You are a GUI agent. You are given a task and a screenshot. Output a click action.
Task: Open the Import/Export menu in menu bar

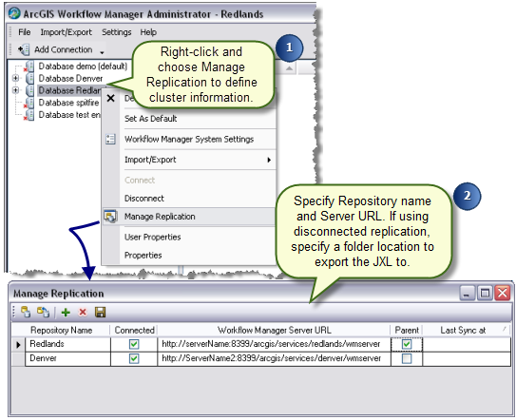67,32
